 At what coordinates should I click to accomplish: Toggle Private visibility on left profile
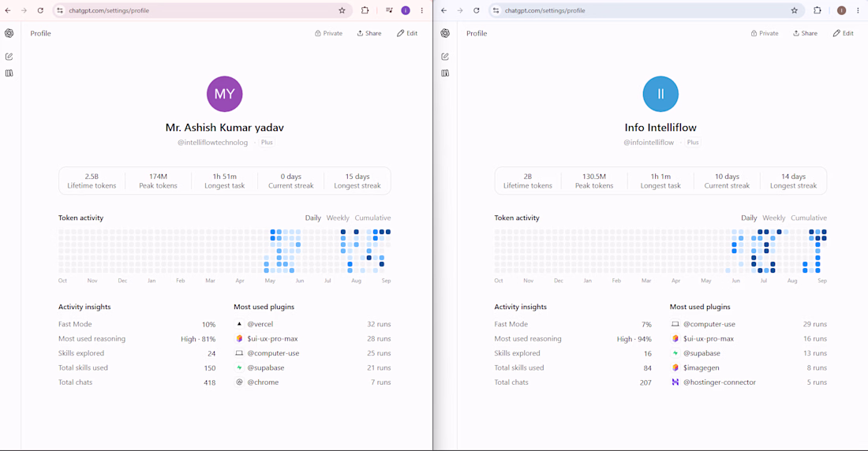[x=329, y=33]
